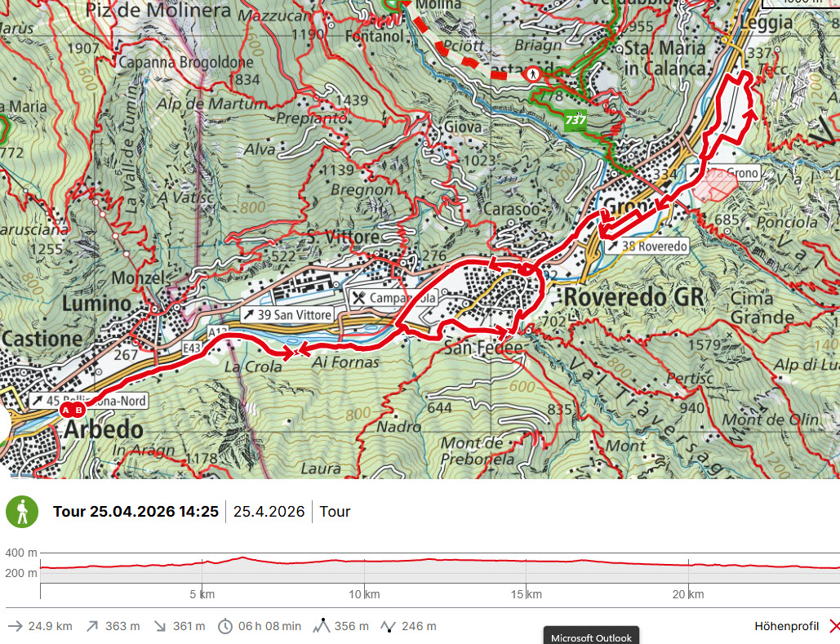This screenshot has height=644, width=840.
Task: Click the red hatched zone near Grono
Action: point(714,184)
